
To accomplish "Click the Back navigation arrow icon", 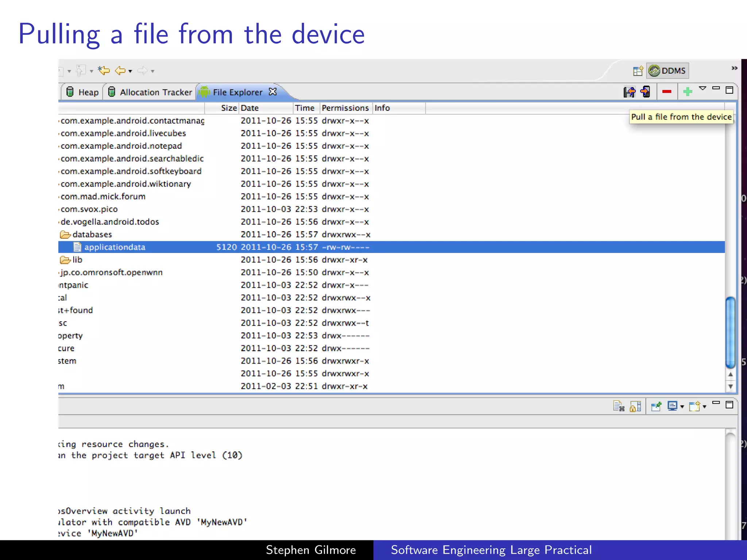I will coord(120,70).
